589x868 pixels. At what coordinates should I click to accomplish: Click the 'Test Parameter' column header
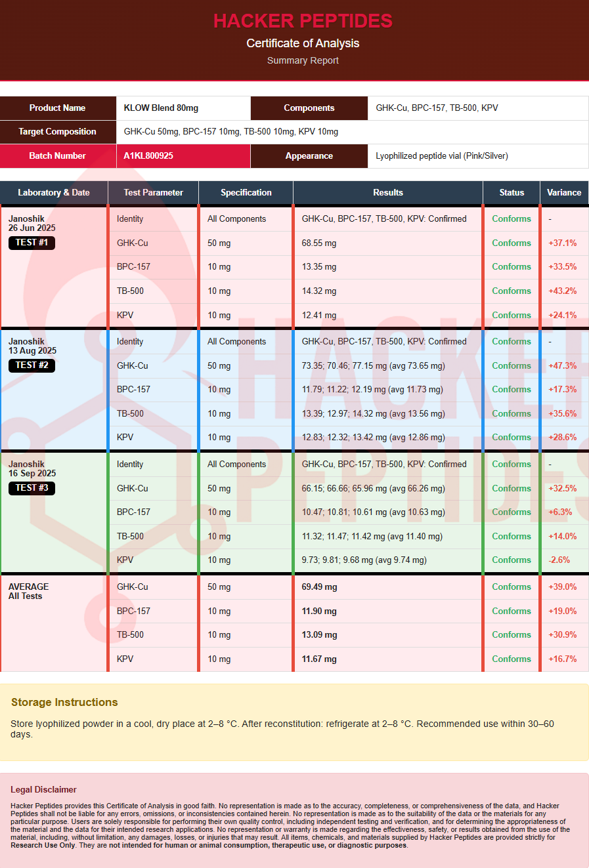(x=153, y=193)
